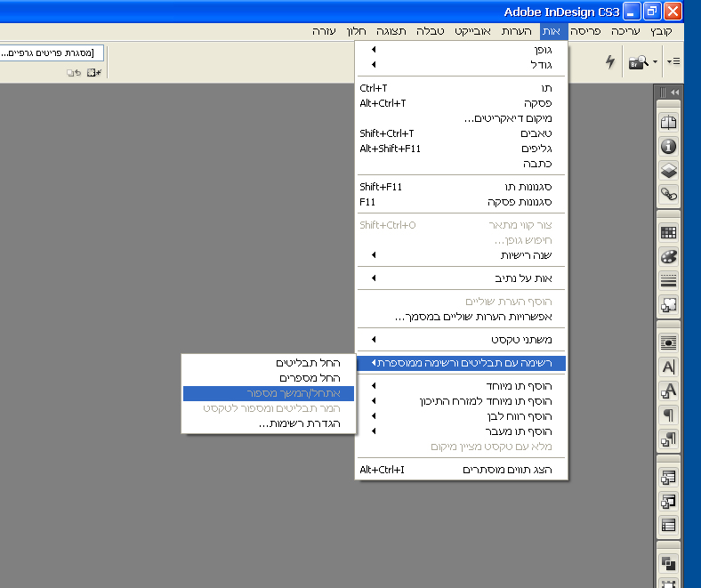Open the חלון (Window) menu

357,31
